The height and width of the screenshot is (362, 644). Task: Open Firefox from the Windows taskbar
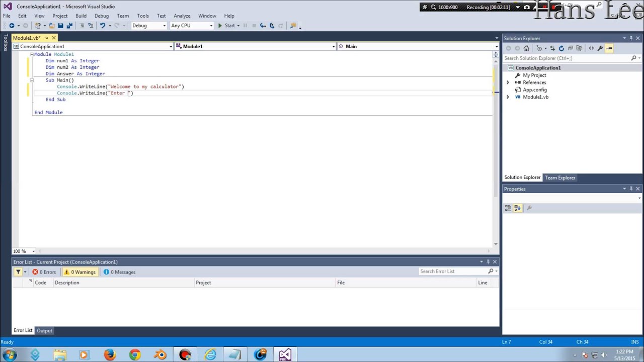(110, 355)
